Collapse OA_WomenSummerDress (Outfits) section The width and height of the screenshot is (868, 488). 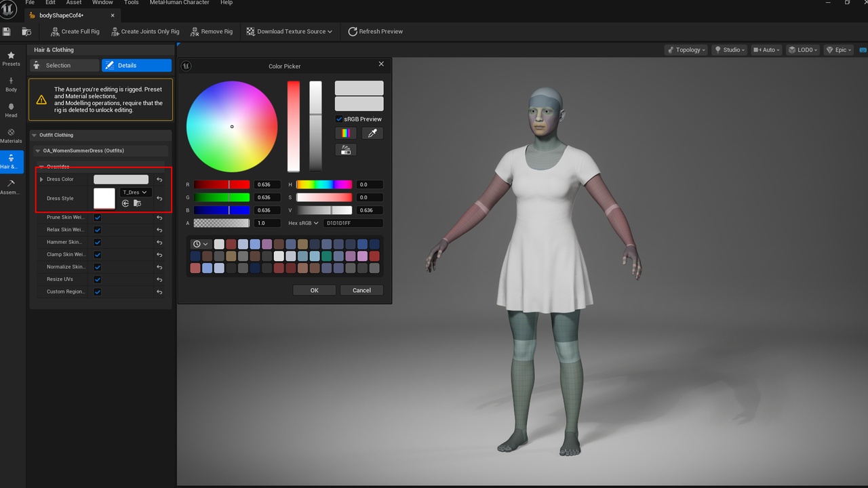pos(38,150)
